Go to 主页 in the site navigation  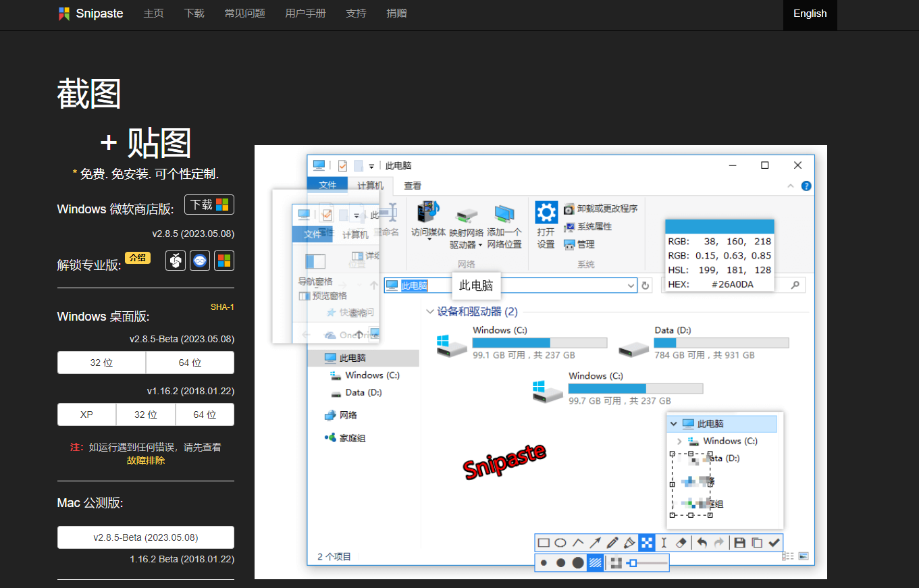tap(153, 14)
